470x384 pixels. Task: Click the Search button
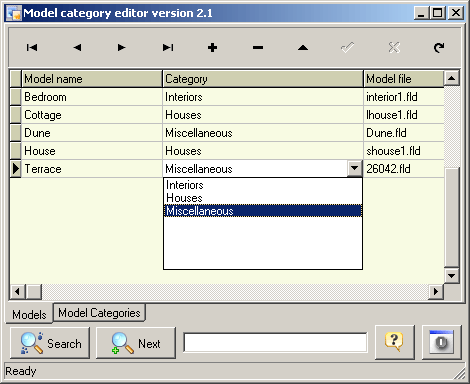tap(50, 343)
